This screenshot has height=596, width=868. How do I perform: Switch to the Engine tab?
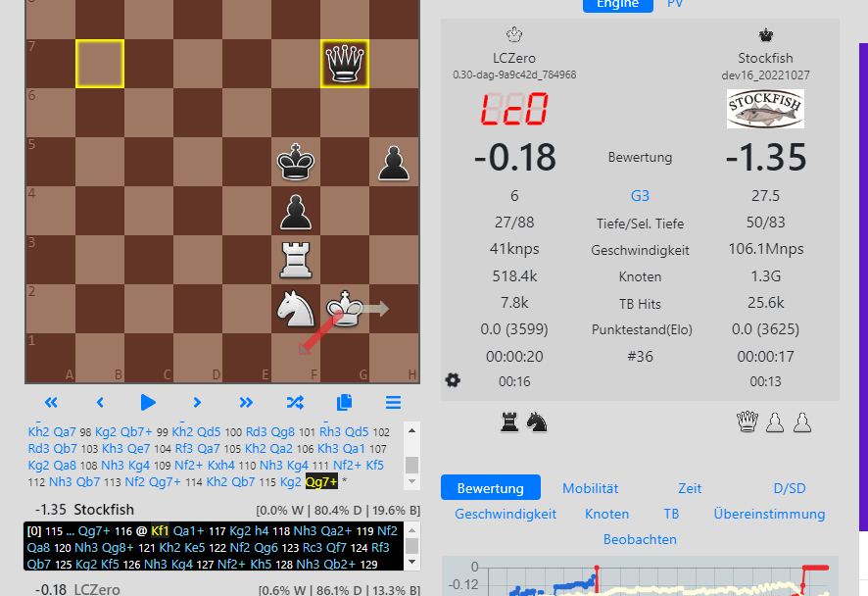[x=618, y=5]
